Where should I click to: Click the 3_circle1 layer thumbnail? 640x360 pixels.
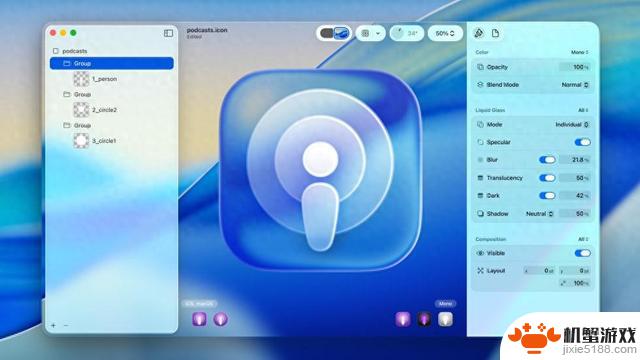(81, 141)
